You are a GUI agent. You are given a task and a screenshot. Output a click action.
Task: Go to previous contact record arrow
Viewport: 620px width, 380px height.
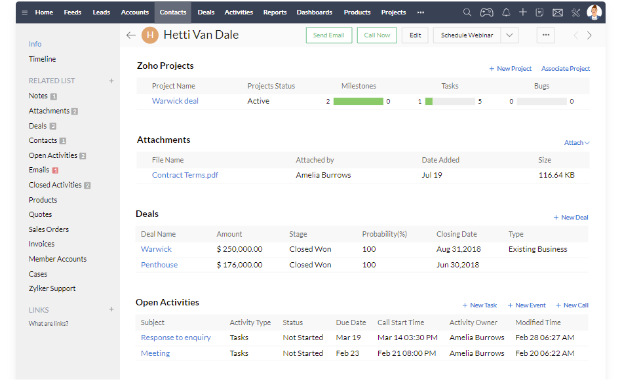click(576, 35)
